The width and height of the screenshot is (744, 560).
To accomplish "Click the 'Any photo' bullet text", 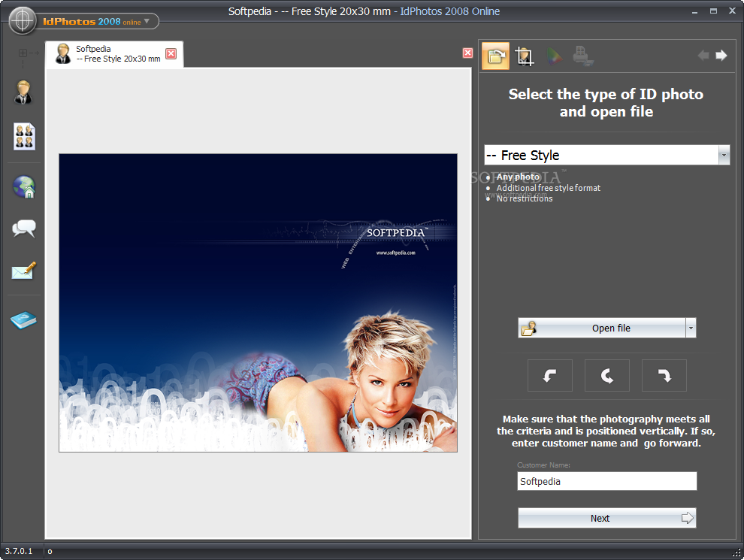I will coord(518,177).
